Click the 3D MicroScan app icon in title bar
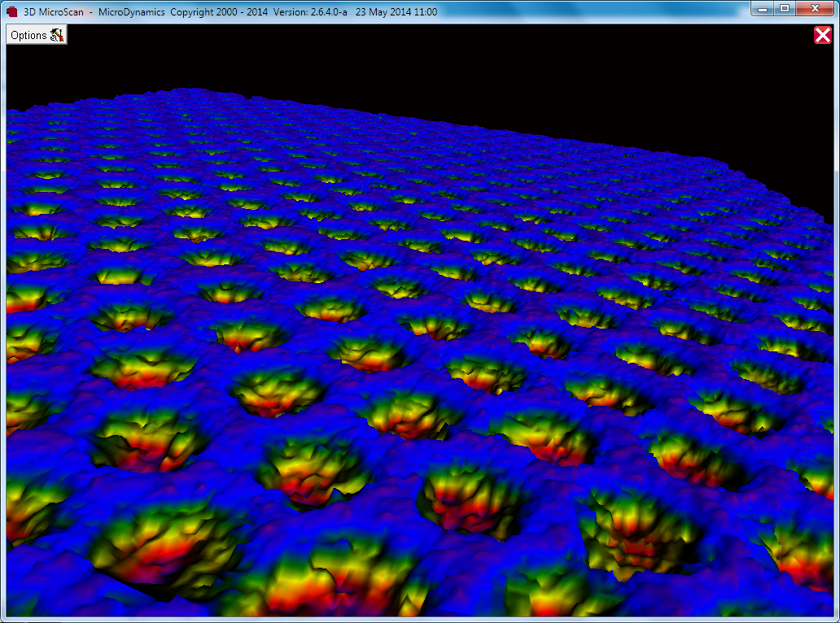The width and height of the screenshot is (840, 623). coord(11,11)
